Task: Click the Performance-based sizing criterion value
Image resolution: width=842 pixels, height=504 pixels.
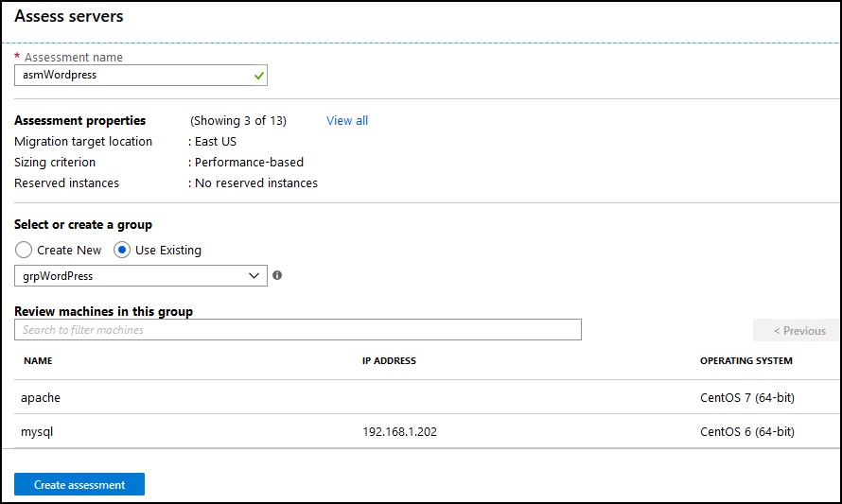Action: (249, 162)
